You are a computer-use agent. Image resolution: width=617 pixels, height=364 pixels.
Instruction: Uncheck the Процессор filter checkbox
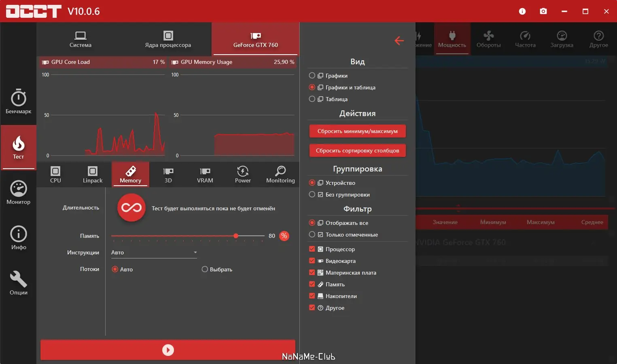(x=312, y=249)
